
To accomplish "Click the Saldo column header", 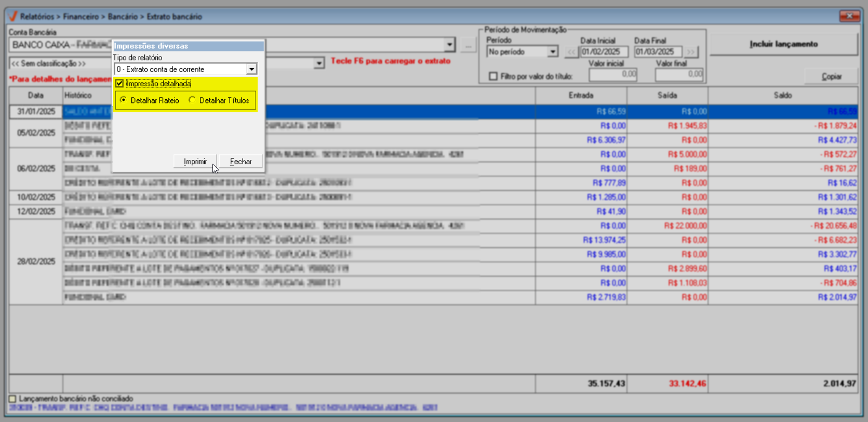I will (782, 96).
